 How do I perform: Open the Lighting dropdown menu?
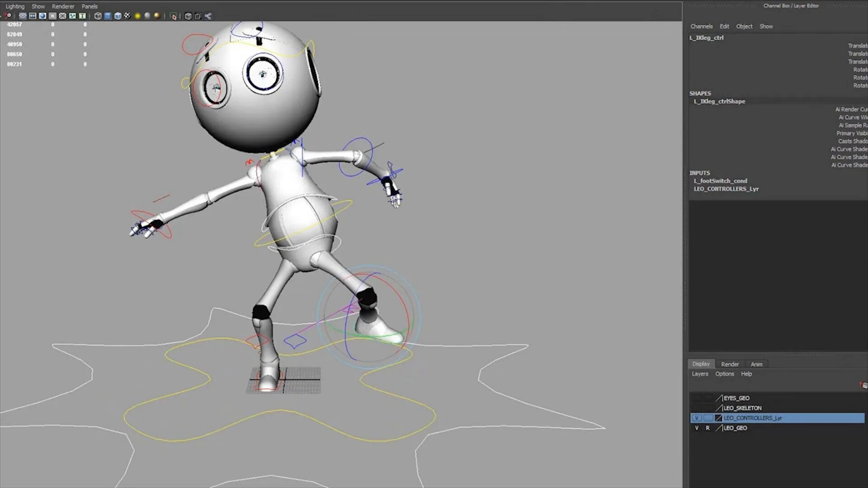(x=15, y=6)
